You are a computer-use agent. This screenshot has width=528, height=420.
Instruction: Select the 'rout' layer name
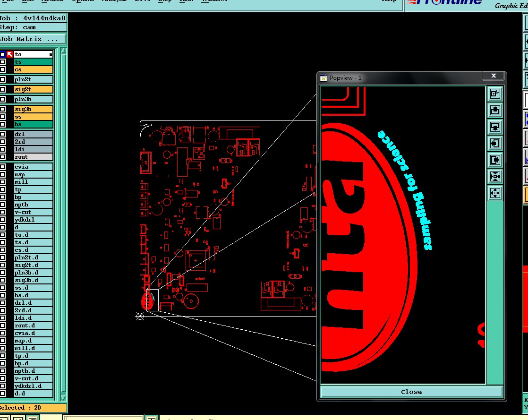click(34, 157)
